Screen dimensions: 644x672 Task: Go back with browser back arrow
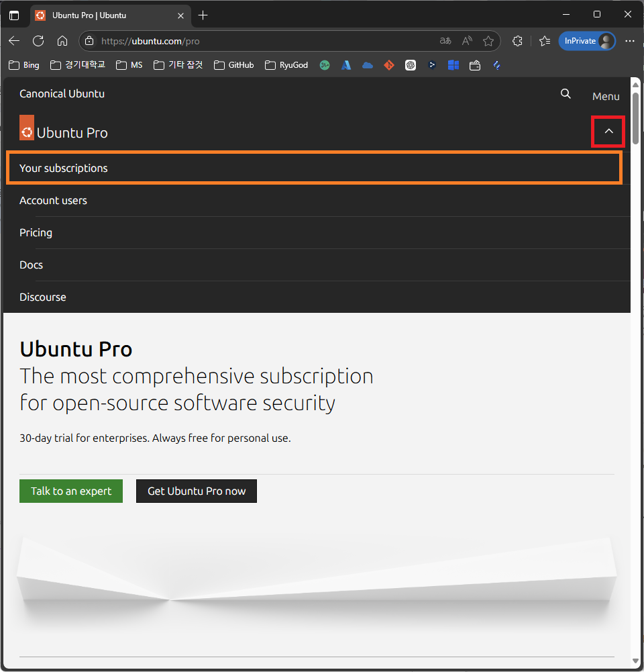click(14, 41)
